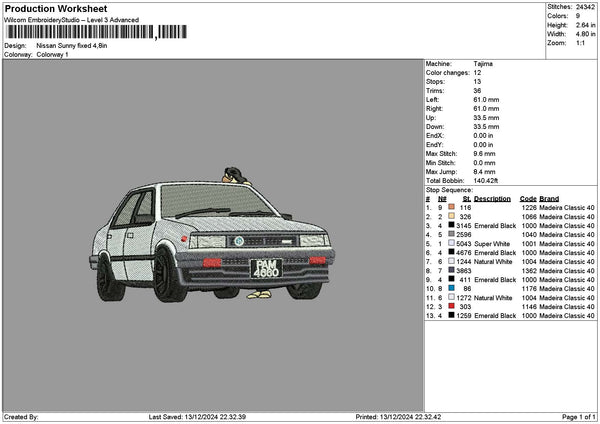Select the pale yellow swatch in stop row 2
This screenshot has height=424, width=600.
pyautogui.click(x=452, y=216)
